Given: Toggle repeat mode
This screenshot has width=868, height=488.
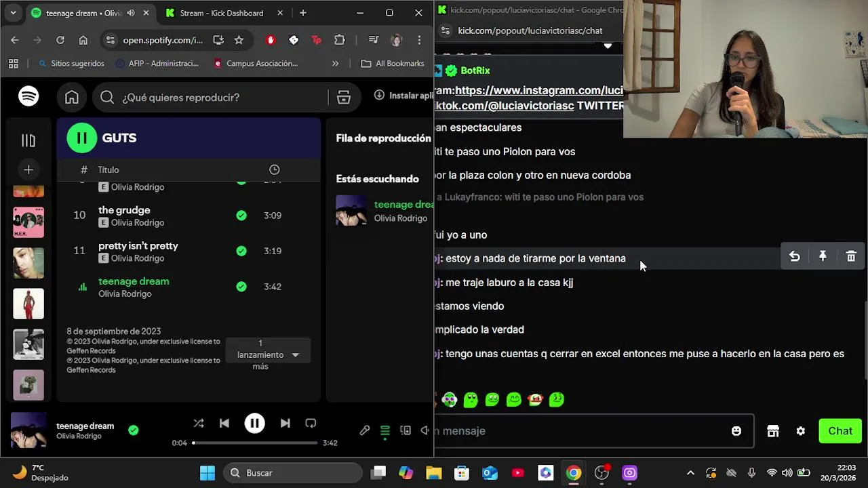Looking at the screenshot, I should tap(311, 423).
